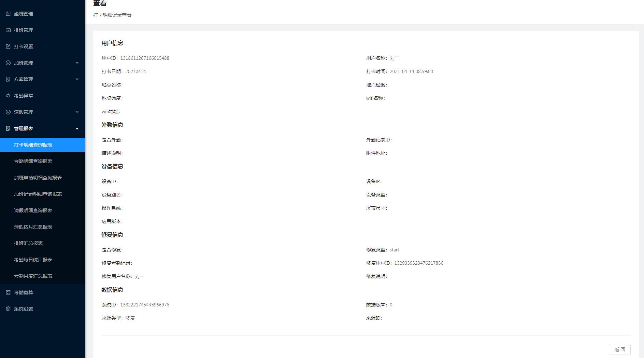The image size is (644, 358).
Task: Open the 排班管理 menu item
Action: pyautogui.click(x=42, y=30)
